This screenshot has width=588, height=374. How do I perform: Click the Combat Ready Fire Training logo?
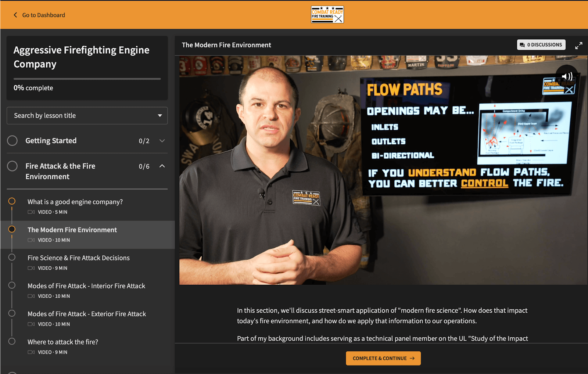point(327,15)
